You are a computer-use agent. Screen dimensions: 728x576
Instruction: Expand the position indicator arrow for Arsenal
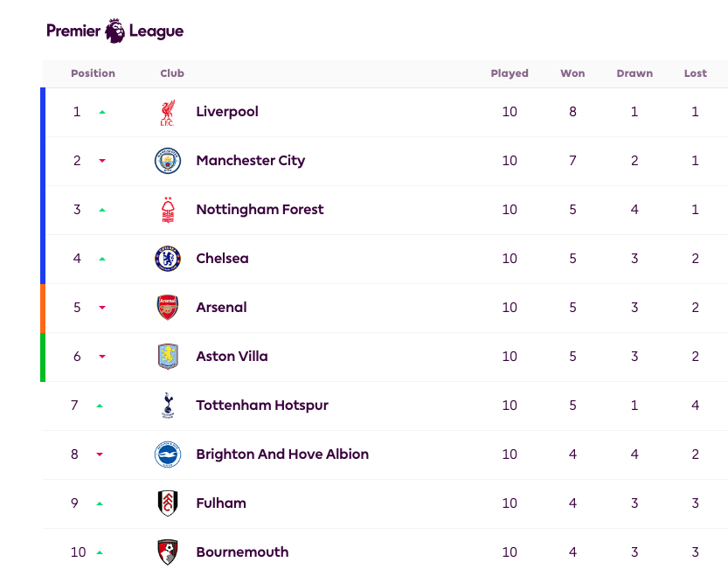pos(103,308)
